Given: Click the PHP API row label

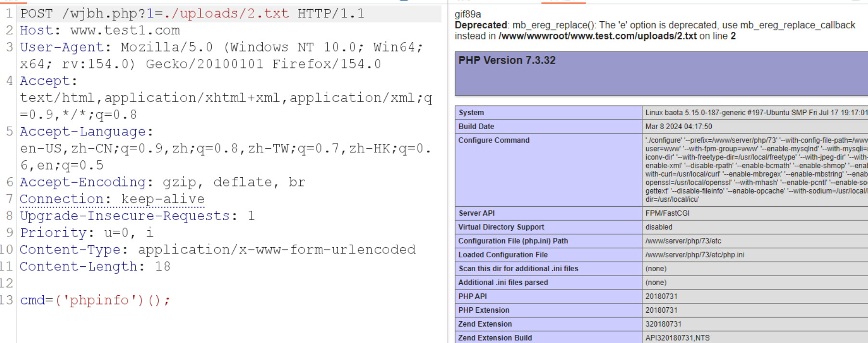Looking at the screenshot, I should 472,297.
